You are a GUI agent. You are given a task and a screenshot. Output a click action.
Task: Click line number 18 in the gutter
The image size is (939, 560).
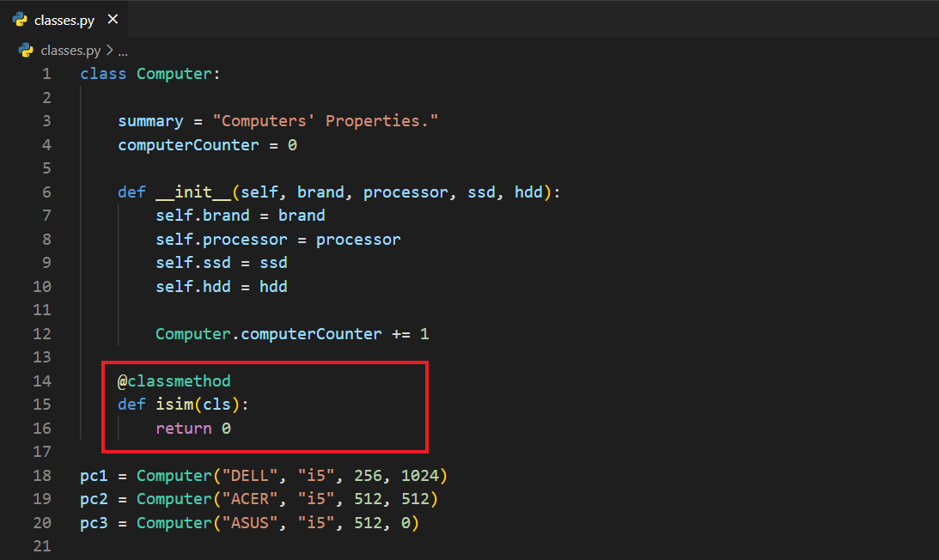[x=42, y=475]
